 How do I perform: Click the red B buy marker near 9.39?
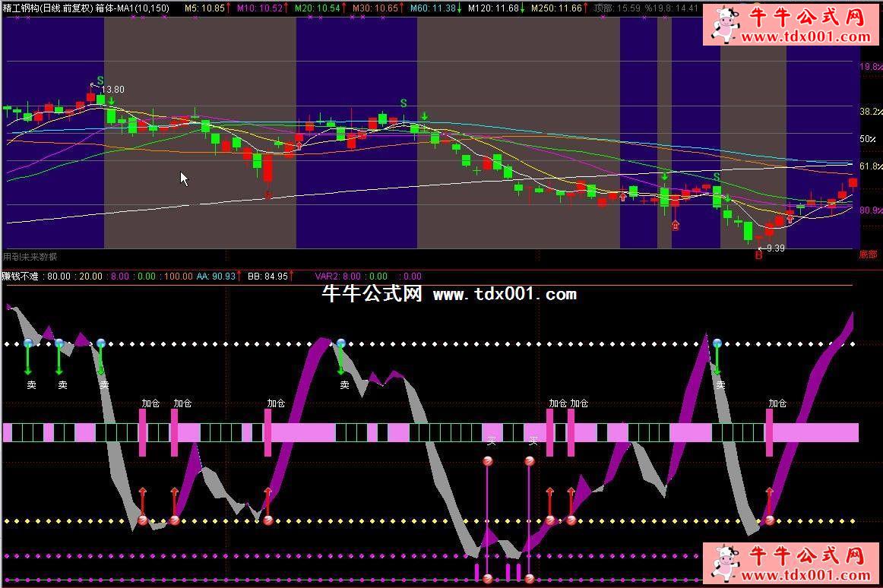[x=758, y=255]
